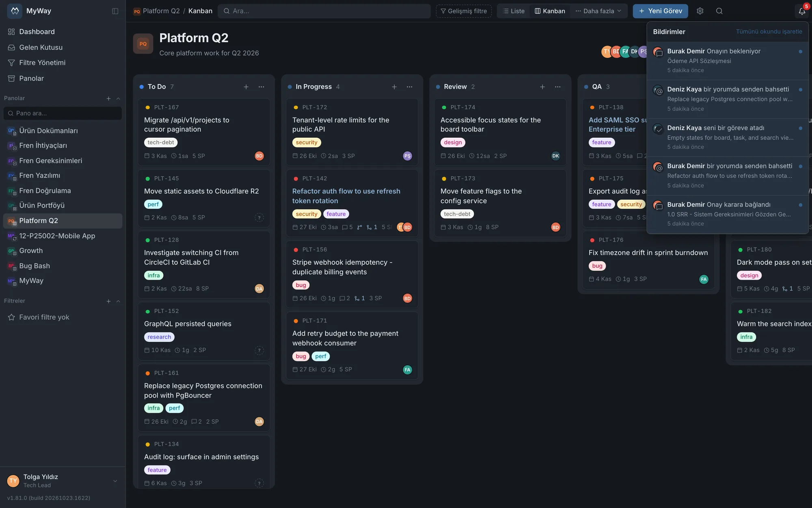Collapse the Panolar section
The height and width of the screenshot is (508, 812).
(x=118, y=98)
